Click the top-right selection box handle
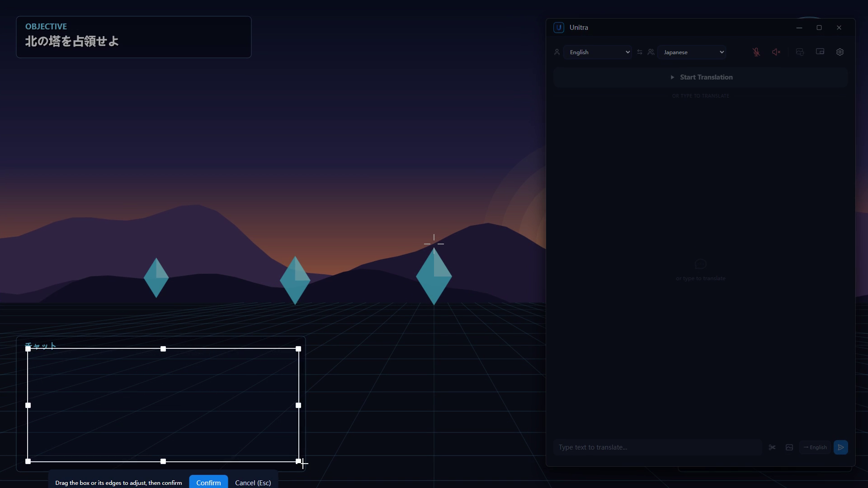 click(298, 349)
